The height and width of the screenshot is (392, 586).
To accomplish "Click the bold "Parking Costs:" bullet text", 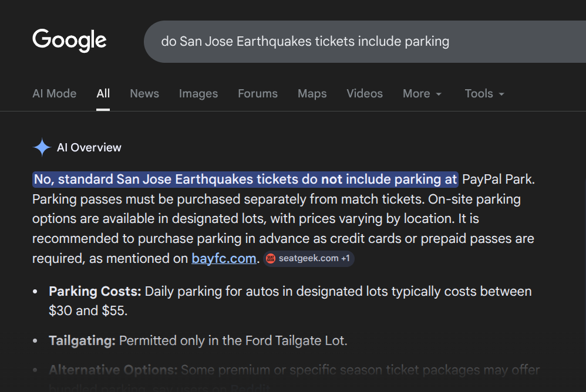I will pyautogui.click(x=95, y=292).
